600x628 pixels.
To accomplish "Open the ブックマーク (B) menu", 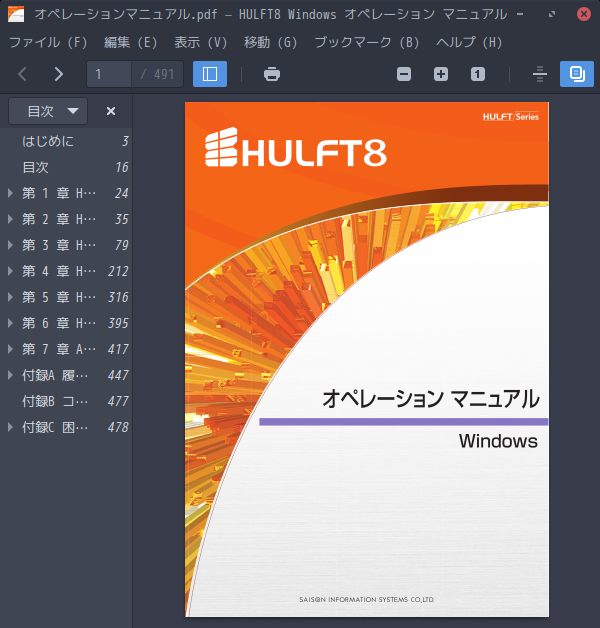I will pyautogui.click(x=366, y=42).
